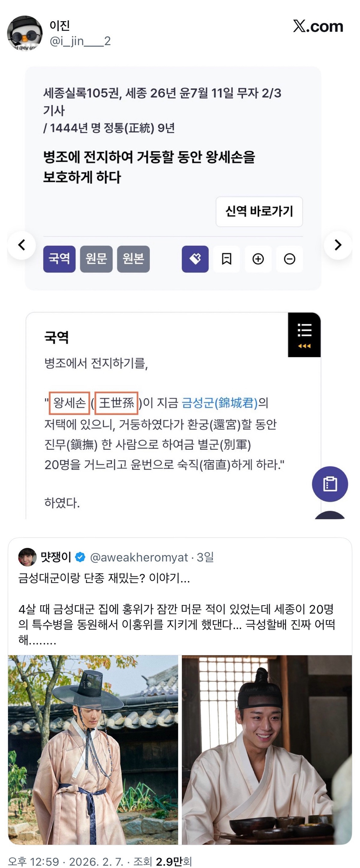Click the round purple clipboard button
This screenshot has height=868, width=360.
point(330,484)
